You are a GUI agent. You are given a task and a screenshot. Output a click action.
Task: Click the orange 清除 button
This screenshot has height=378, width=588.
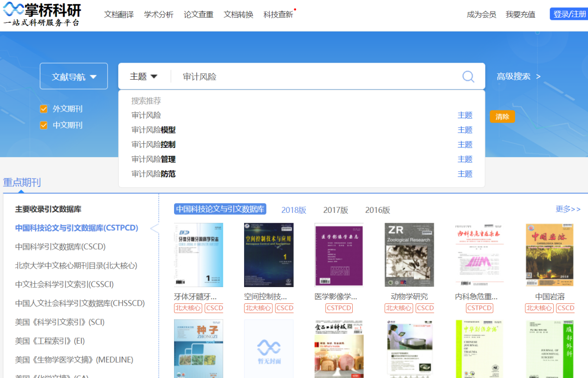coord(502,116)
